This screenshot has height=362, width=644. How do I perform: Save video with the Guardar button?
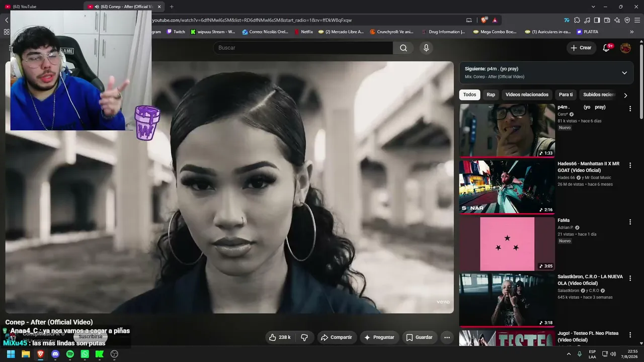420,337
